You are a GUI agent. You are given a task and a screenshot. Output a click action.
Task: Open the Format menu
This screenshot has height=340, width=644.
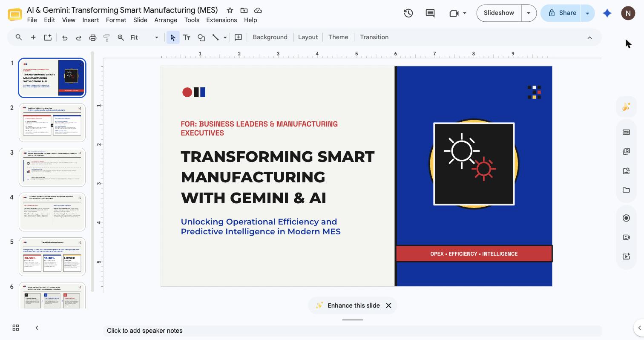(x=116, y=20)
